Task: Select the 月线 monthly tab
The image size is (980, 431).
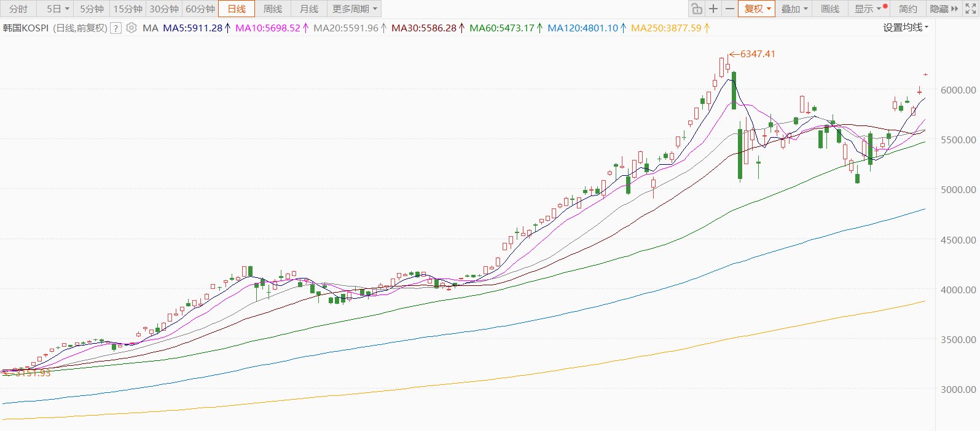Action: point(309,9)
